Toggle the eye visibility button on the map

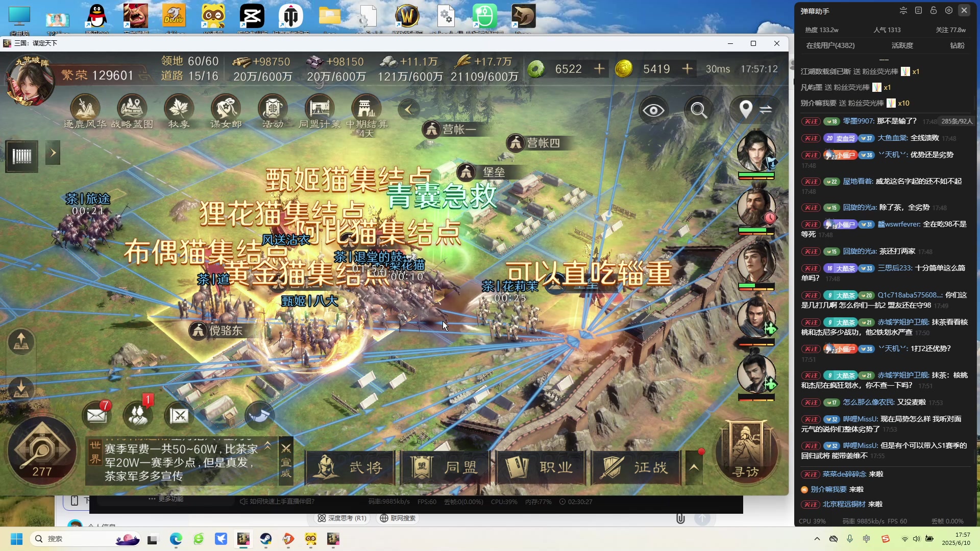coord(653,110)
